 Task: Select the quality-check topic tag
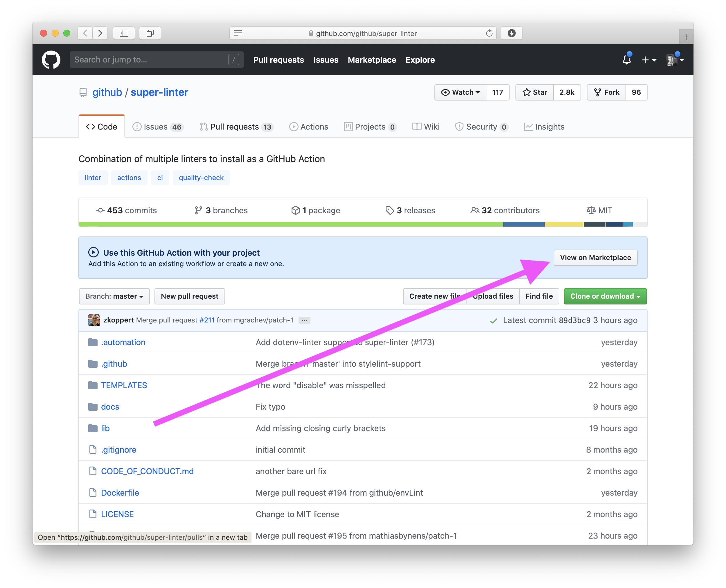point(201,178)
